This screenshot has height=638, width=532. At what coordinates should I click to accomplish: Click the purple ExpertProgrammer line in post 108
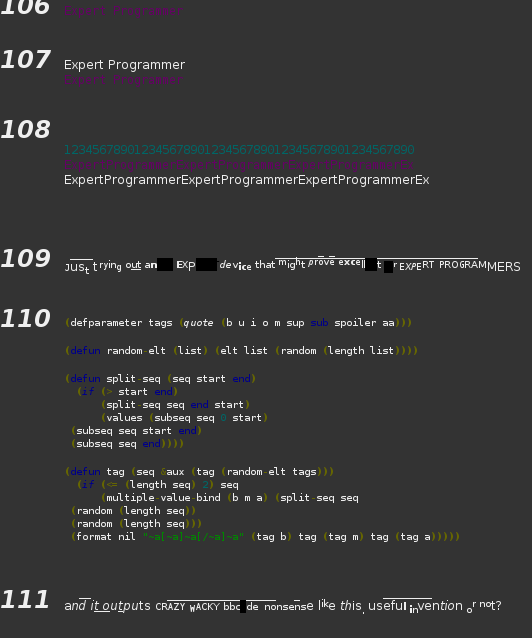coord(239,165)
